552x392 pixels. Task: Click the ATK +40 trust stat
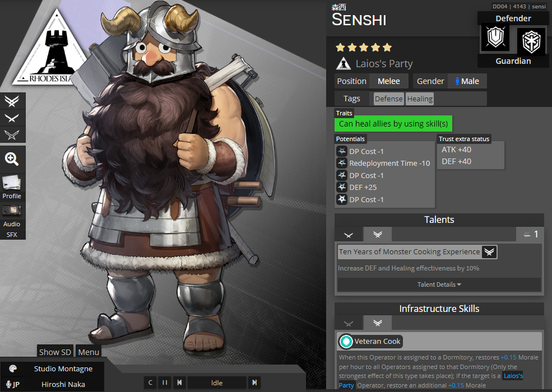pos(456,150)
